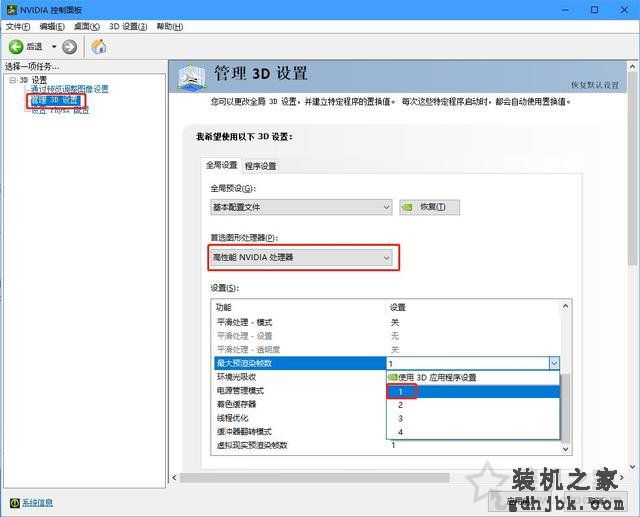Image resolution: width=640 pixels, height=517 pixels.
Task: Click main panel vertical scroll up arrow
Action: coord(633,66)
